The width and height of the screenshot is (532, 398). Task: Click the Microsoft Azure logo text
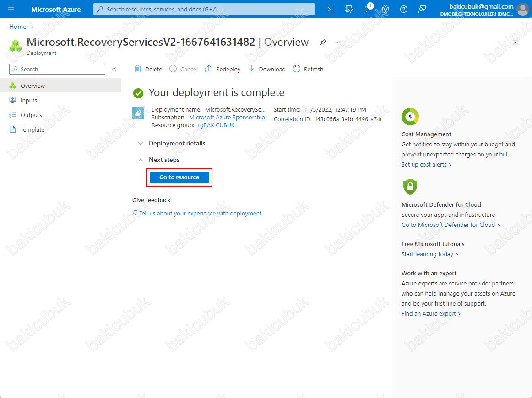point(56,9)
